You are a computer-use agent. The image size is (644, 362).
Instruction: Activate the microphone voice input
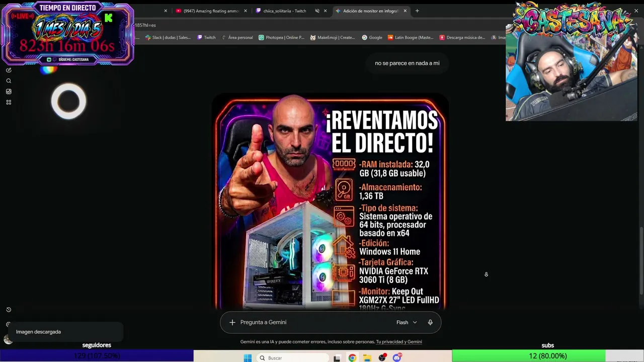[x=430, y=322]
